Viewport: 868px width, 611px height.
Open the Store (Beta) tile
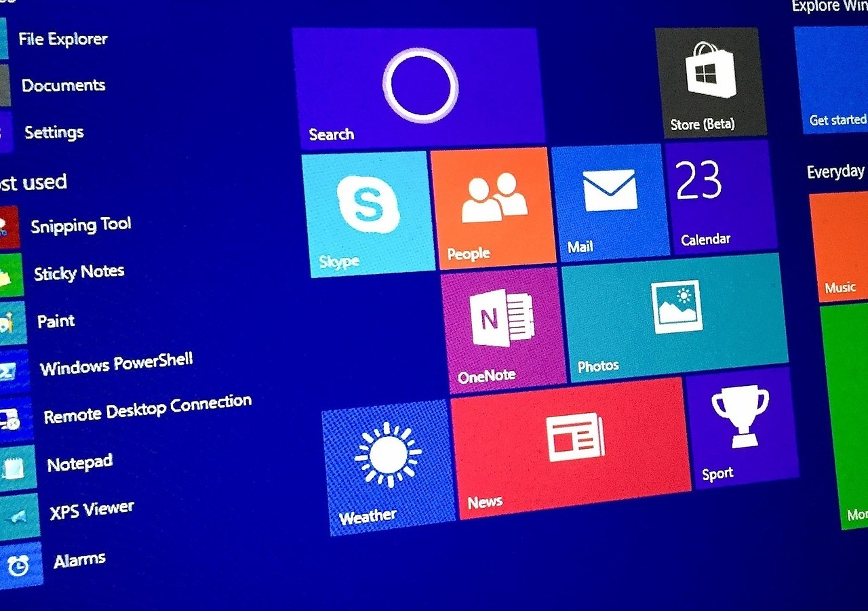[711, 81]
